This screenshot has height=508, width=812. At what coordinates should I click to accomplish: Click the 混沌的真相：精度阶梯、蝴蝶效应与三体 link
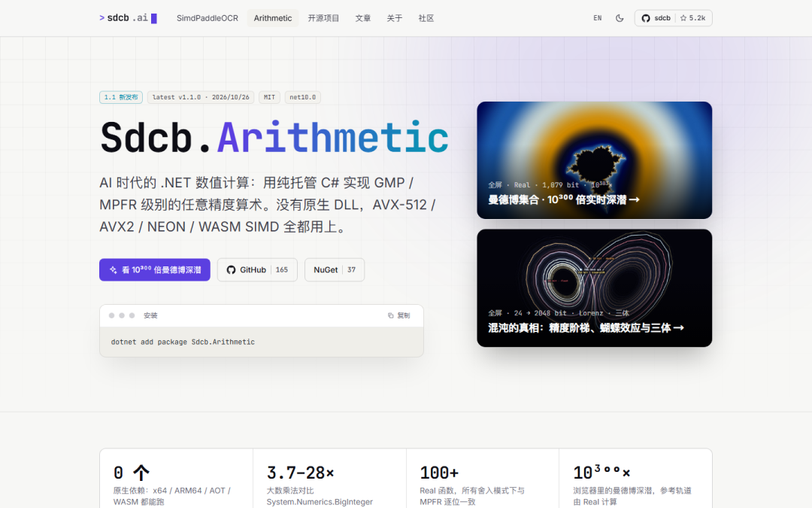pos(586,327)
